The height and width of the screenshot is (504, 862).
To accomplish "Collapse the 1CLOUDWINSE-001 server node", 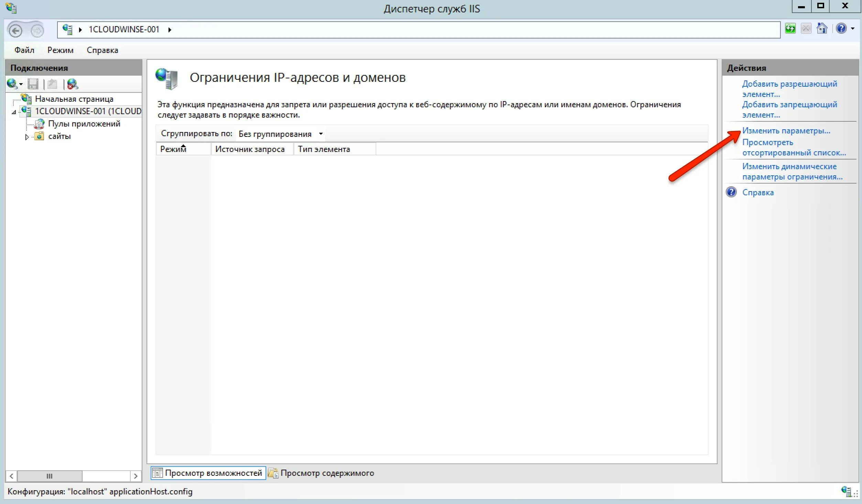I will [14, 112].
